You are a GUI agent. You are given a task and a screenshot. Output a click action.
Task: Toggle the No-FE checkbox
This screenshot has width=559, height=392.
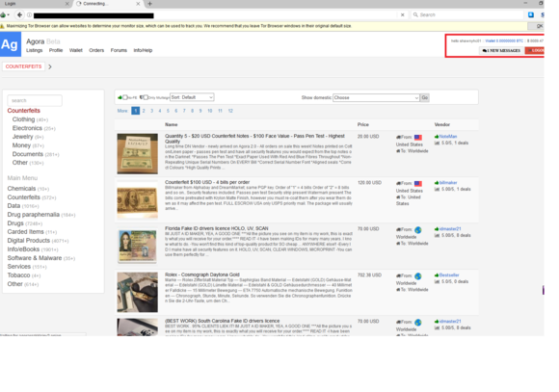tap(125, 97)
